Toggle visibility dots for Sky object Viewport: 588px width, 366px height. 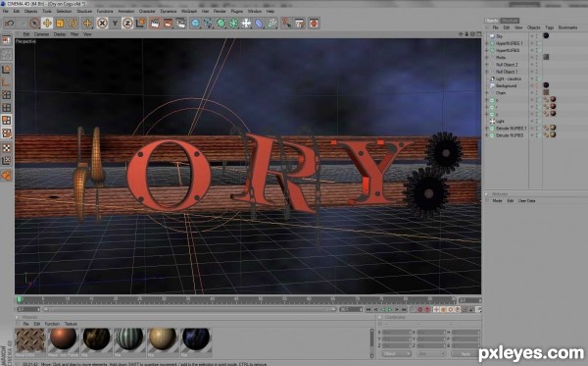point(534,36)
